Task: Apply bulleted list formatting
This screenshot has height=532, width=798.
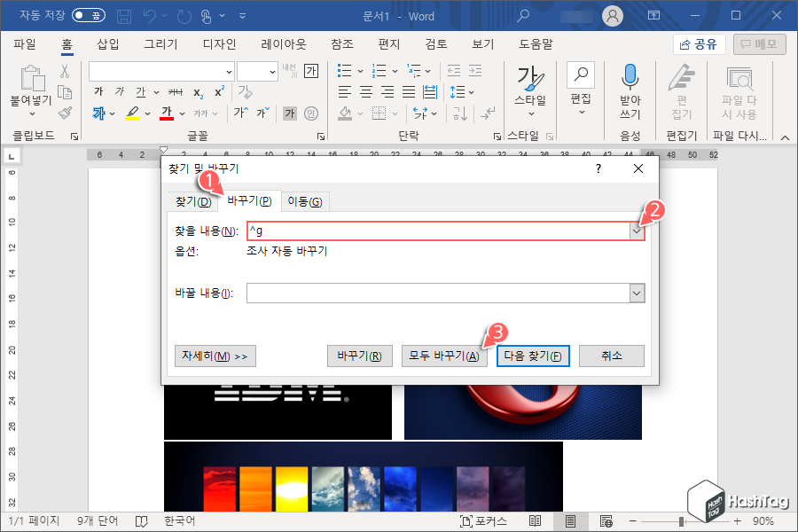Action: [345, 71]
